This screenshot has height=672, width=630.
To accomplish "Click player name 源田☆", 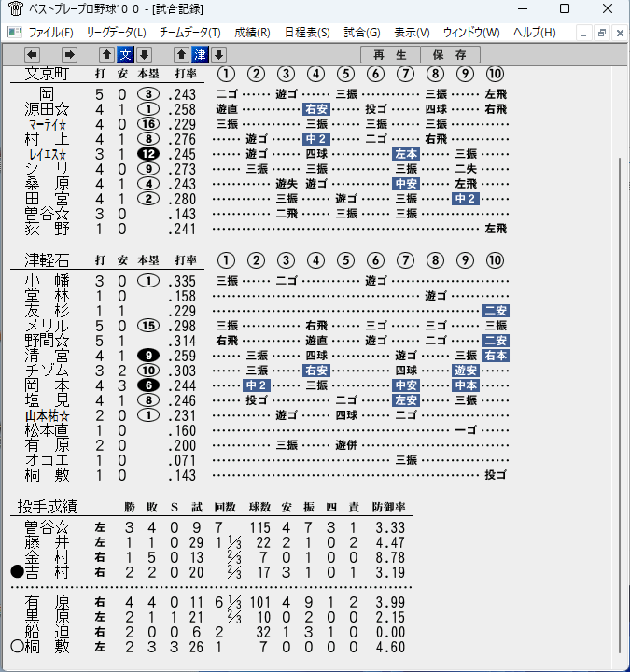I will tap(48, 109).
